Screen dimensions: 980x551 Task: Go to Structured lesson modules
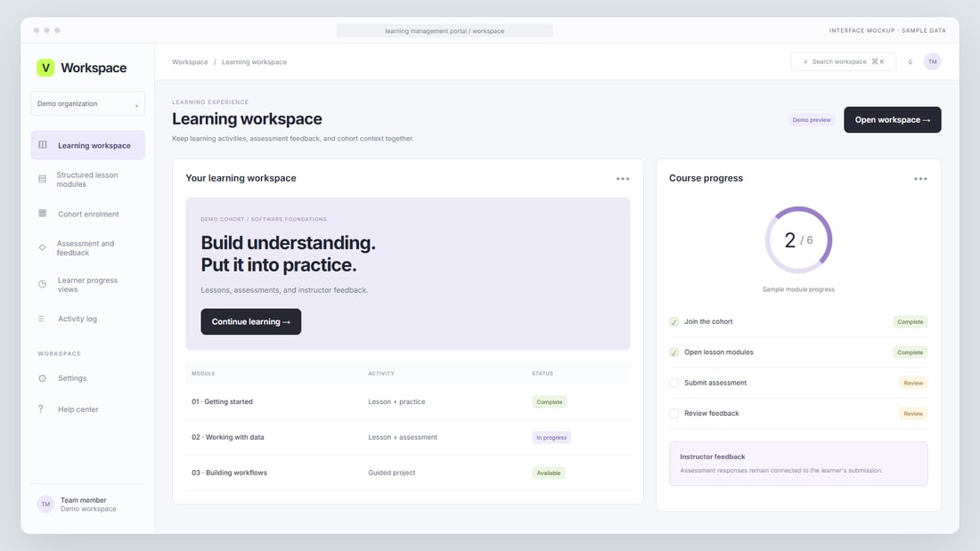click(x=87, y=179)
